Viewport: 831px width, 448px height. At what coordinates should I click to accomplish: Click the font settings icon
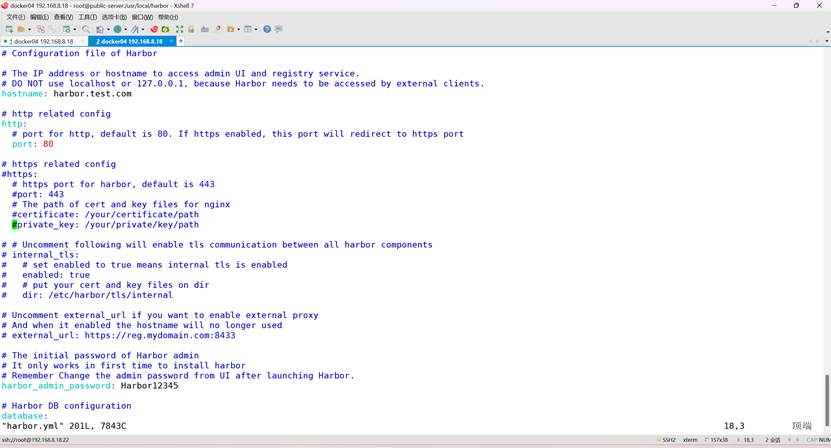(x=135, y=29)
